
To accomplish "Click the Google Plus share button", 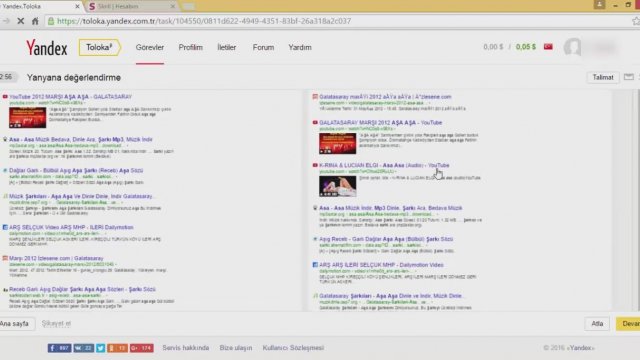I will click(142, 348).
